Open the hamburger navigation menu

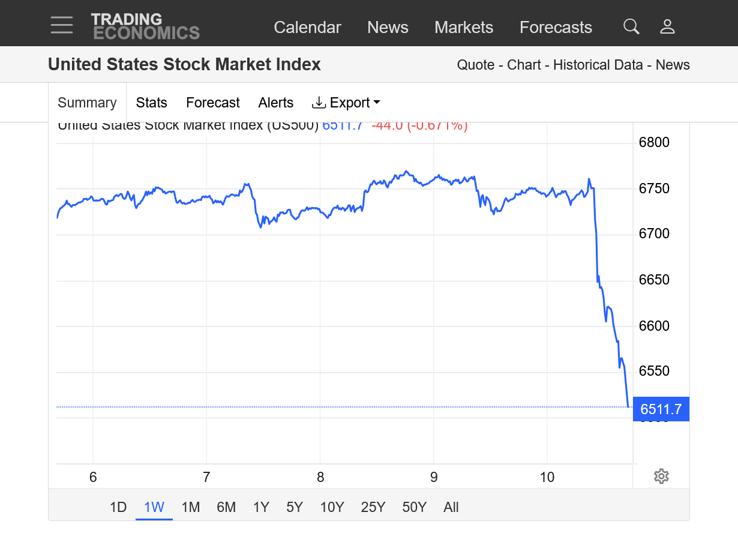tap(62, 25)
